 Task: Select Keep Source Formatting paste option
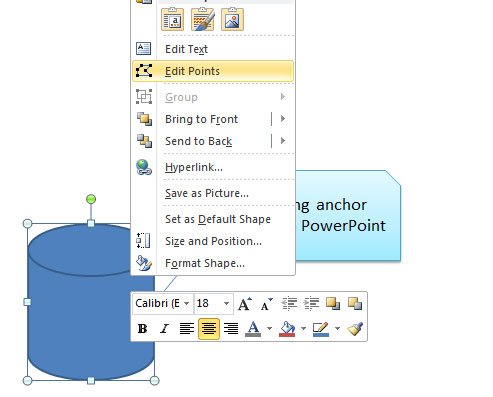pyautogui.click(x=202, y=20)
